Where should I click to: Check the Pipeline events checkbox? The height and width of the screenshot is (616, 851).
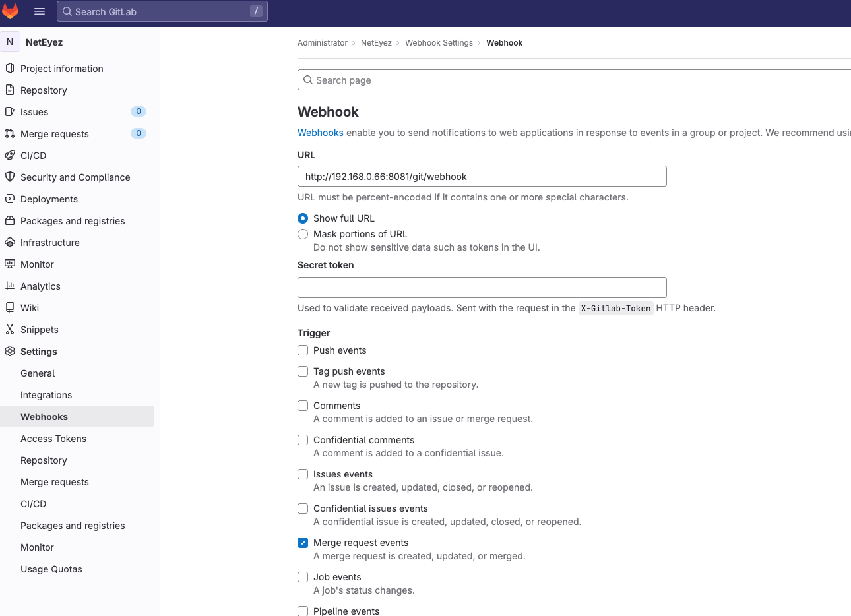[x=303, y=611]
